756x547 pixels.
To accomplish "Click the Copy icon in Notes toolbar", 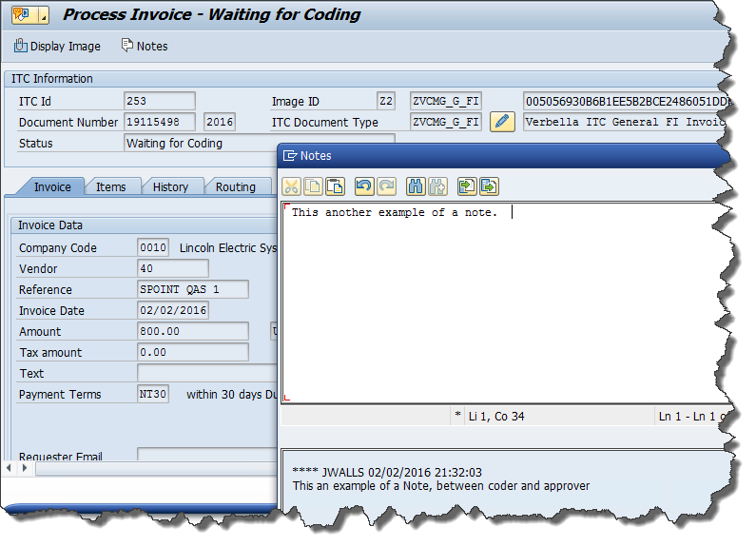I will (x=314, y=186).
